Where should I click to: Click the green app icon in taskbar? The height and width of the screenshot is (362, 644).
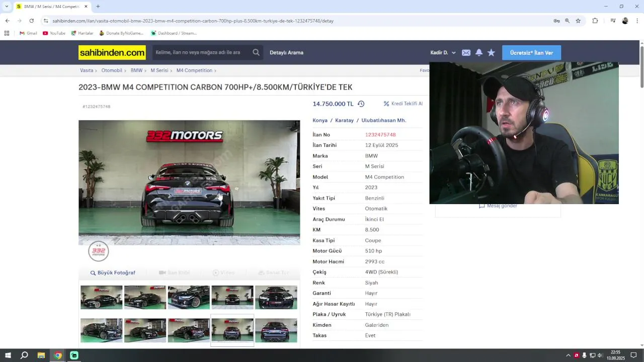point(74,355)
